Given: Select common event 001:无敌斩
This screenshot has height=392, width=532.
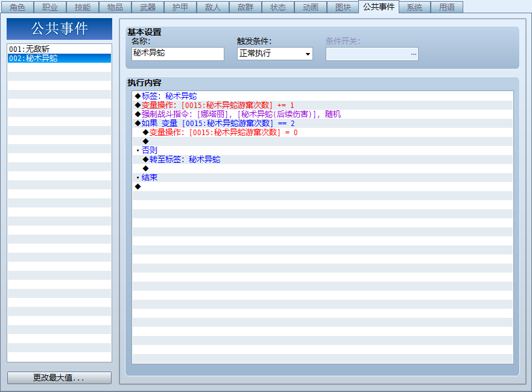Looking at the screenshot, I should point(59,49).
